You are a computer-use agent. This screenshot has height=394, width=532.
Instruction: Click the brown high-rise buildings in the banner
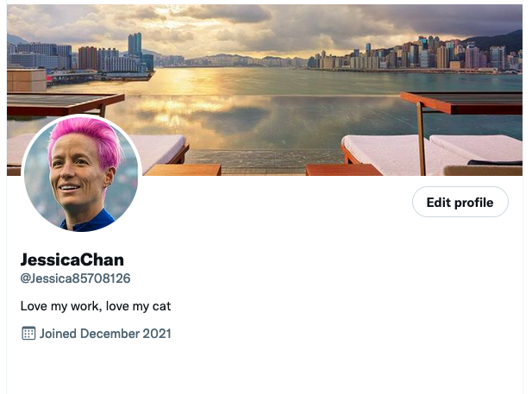click(88, 59)
